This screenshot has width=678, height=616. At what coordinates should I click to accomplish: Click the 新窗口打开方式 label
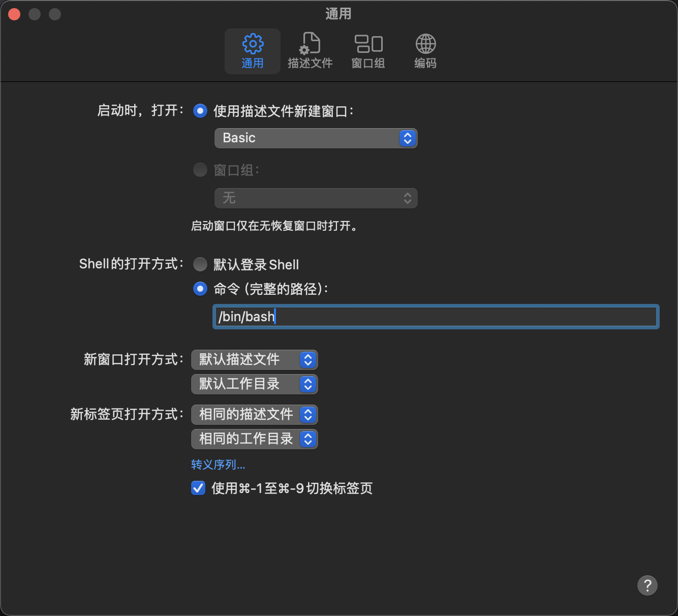(134, 359)
